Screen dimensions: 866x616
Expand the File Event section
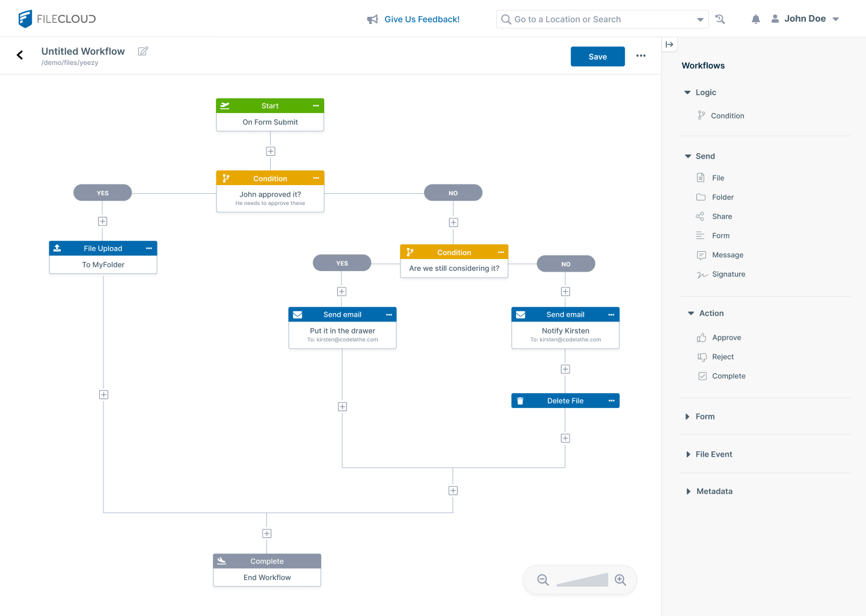[713, 454]
